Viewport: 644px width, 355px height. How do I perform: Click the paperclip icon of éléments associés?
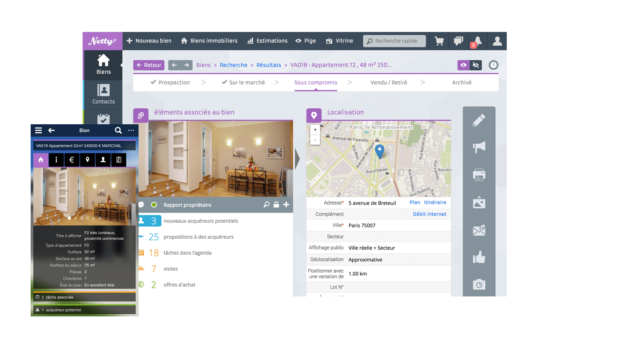141,115
